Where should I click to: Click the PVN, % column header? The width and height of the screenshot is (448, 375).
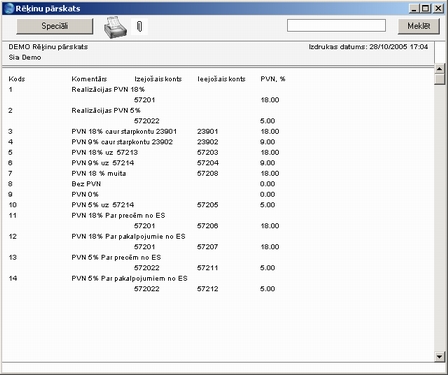point(273,79)
